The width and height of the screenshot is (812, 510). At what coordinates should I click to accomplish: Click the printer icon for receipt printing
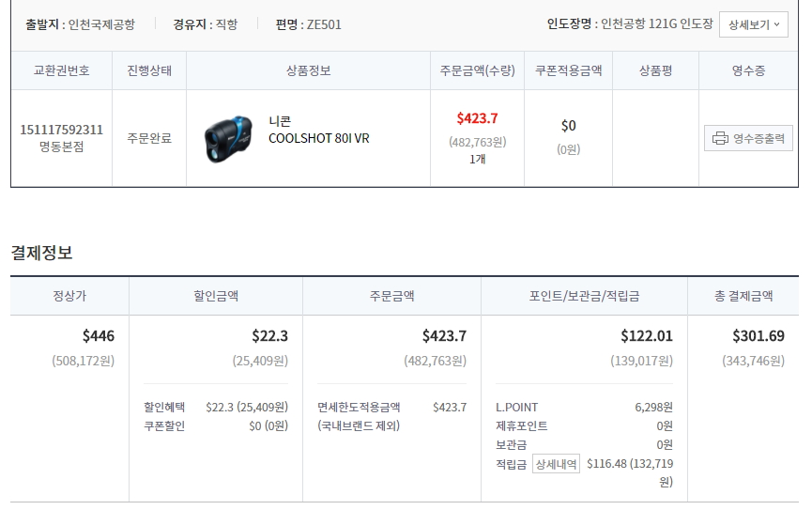coord(720,139)
